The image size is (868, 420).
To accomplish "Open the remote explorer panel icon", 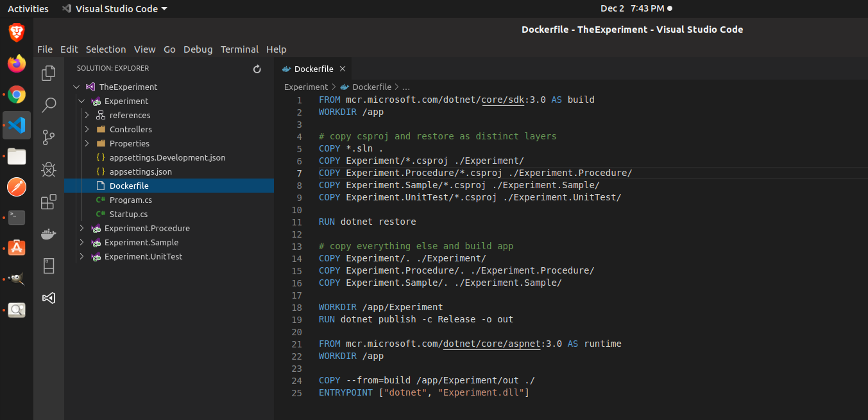I will (49, 266).
